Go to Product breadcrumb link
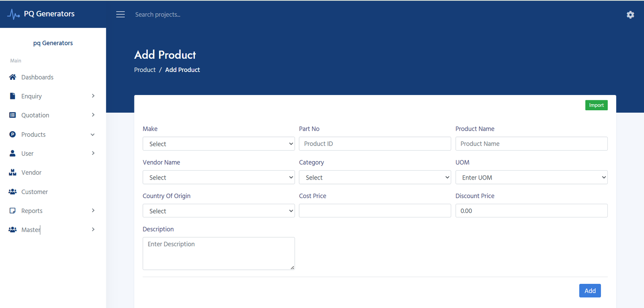Viewport: 644px width, 308px height. [145, 70]
